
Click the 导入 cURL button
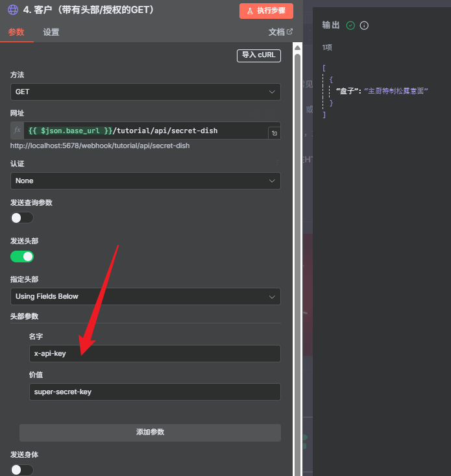pos(259,55)
